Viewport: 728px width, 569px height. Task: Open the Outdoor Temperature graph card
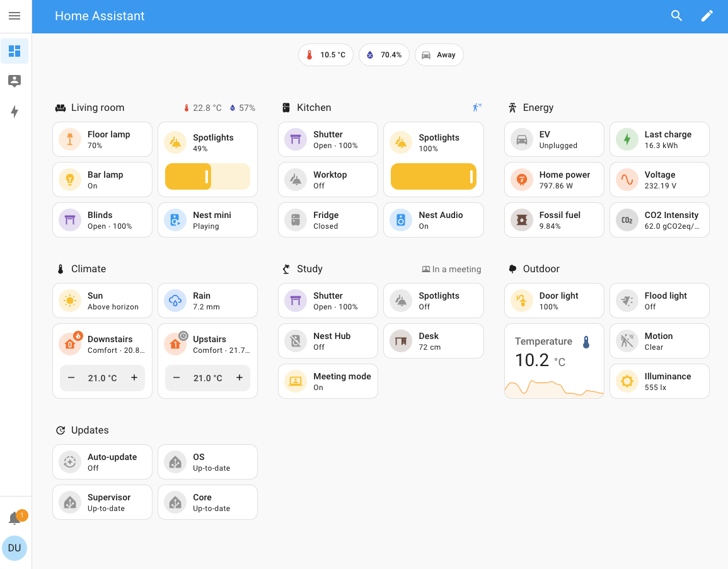[554, 360]
